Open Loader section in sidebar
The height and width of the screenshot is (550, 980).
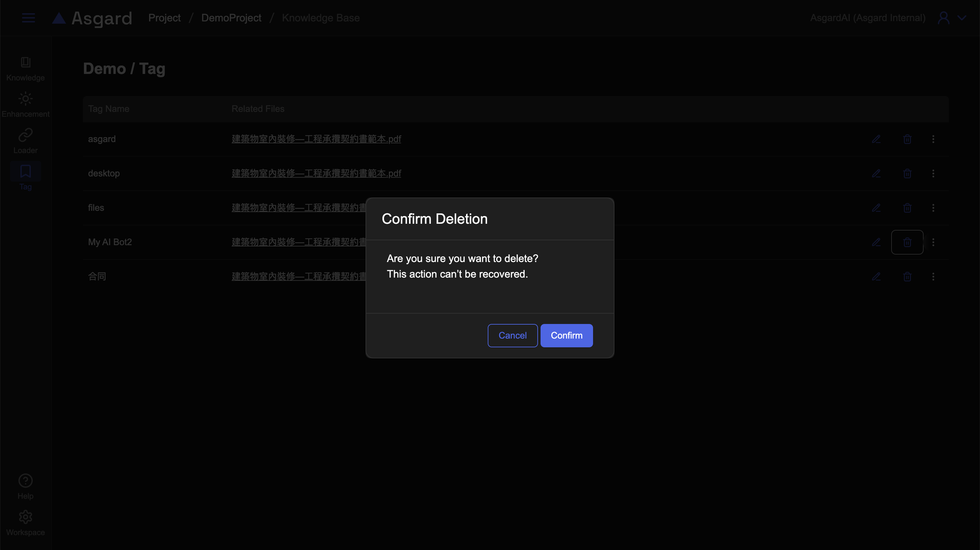[x=26, y=141]
